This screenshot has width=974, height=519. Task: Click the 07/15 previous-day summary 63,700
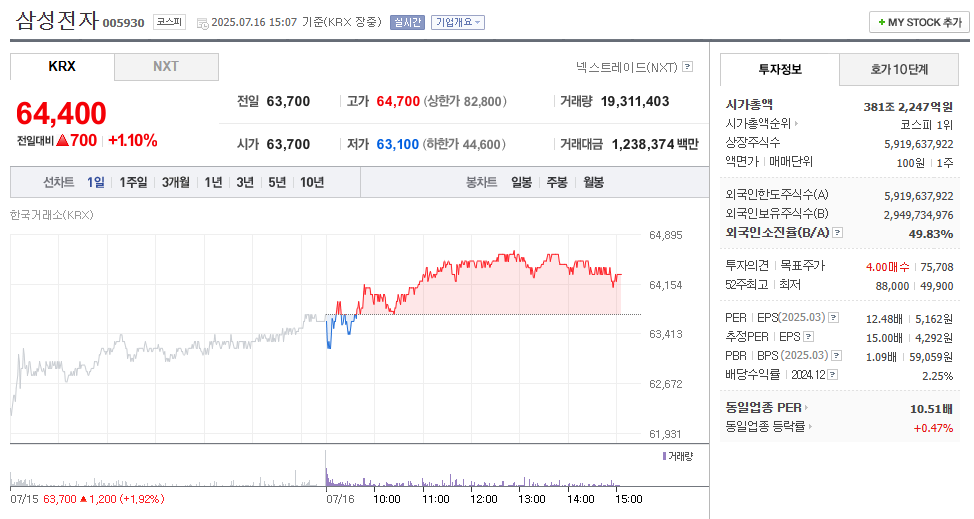60,499
